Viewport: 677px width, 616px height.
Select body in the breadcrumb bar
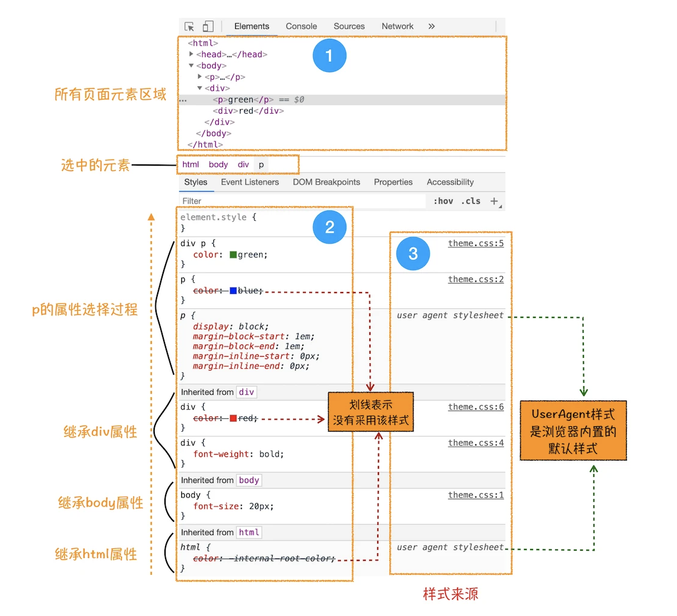[218, 164]
